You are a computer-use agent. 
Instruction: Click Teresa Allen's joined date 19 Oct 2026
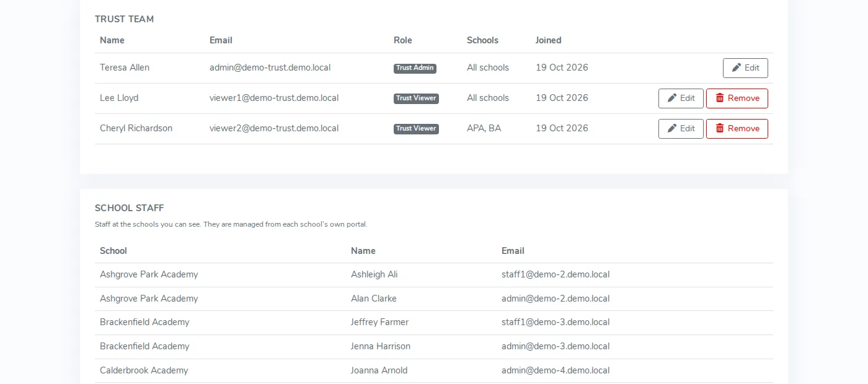562,68
